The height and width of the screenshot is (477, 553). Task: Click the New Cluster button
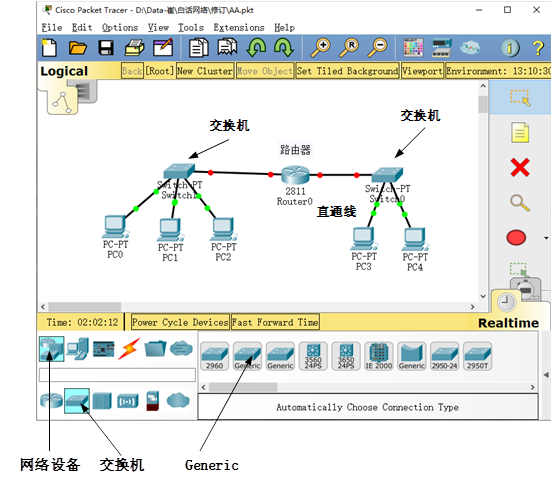tap(205, 71)
